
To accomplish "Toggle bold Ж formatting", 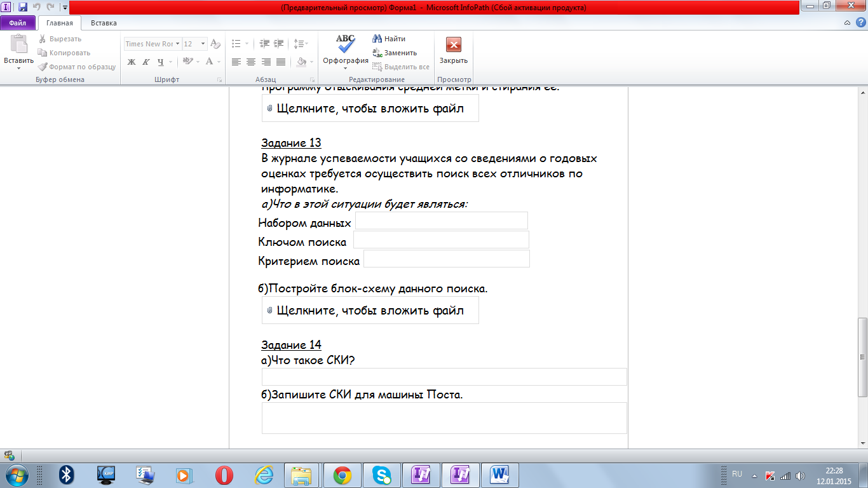I will click(x=132, y=62).
